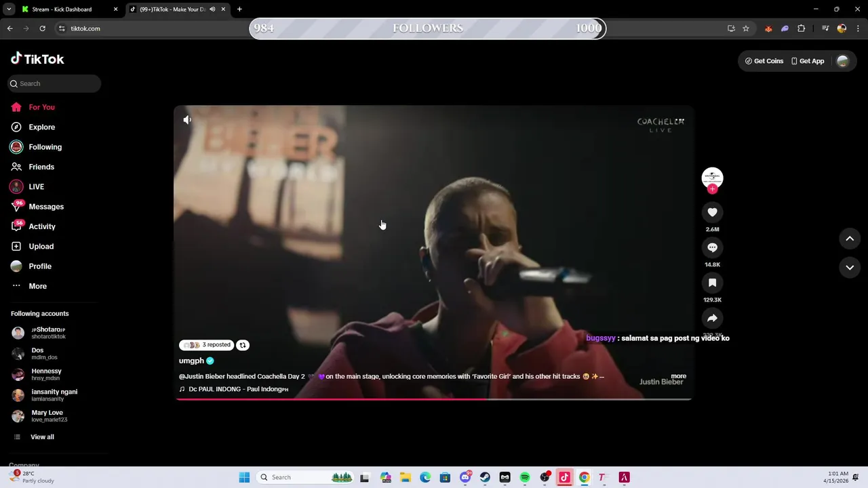Open Chrome three-dot menu
The width and height of the screenshot is (868, 488).
[859, 28]
